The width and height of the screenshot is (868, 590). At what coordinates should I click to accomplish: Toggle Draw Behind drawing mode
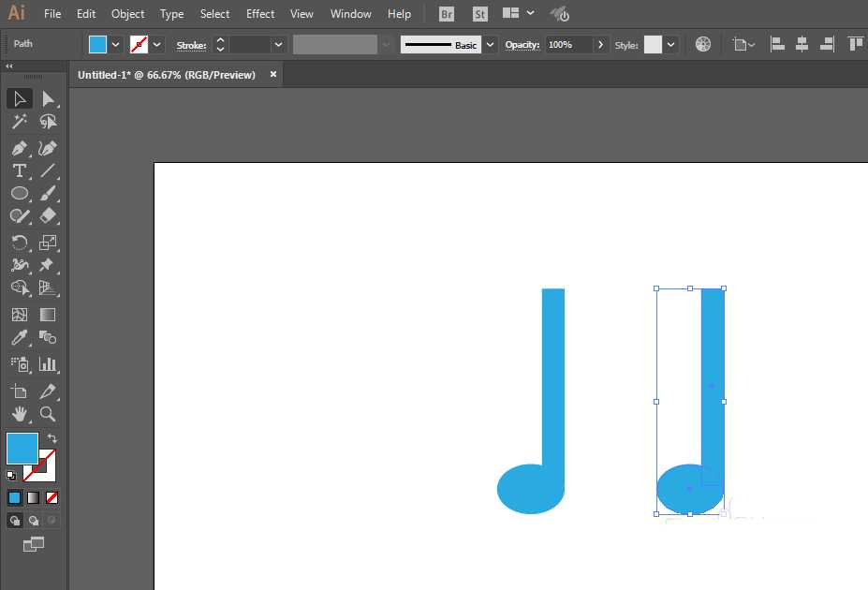point(35,520)
